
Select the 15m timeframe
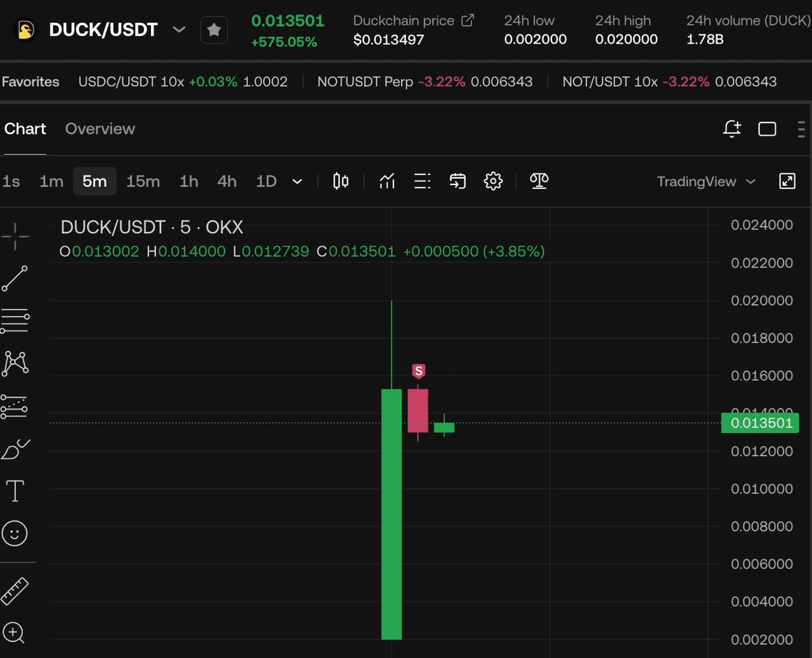tap(143, 181)
